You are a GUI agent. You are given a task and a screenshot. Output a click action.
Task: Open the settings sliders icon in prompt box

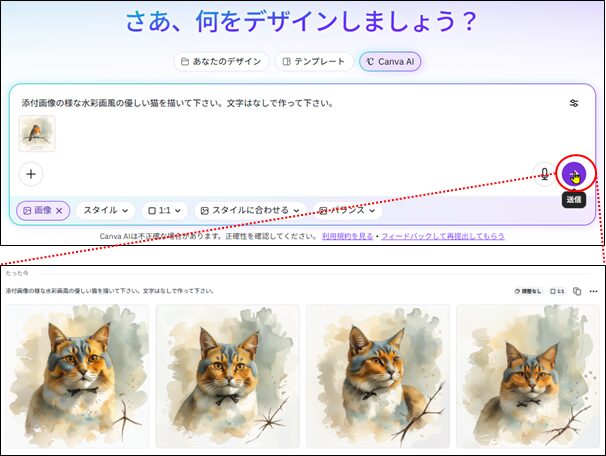[574, 103]
